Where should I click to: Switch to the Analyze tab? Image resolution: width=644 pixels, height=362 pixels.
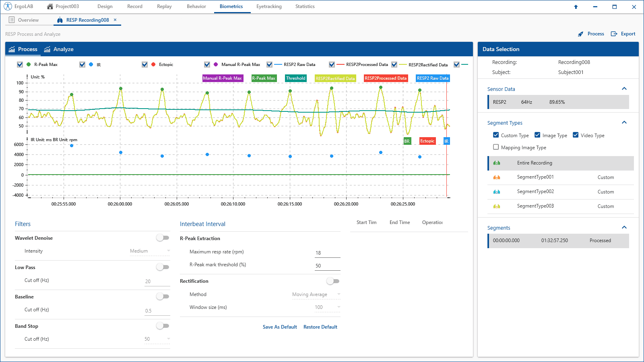59,49
